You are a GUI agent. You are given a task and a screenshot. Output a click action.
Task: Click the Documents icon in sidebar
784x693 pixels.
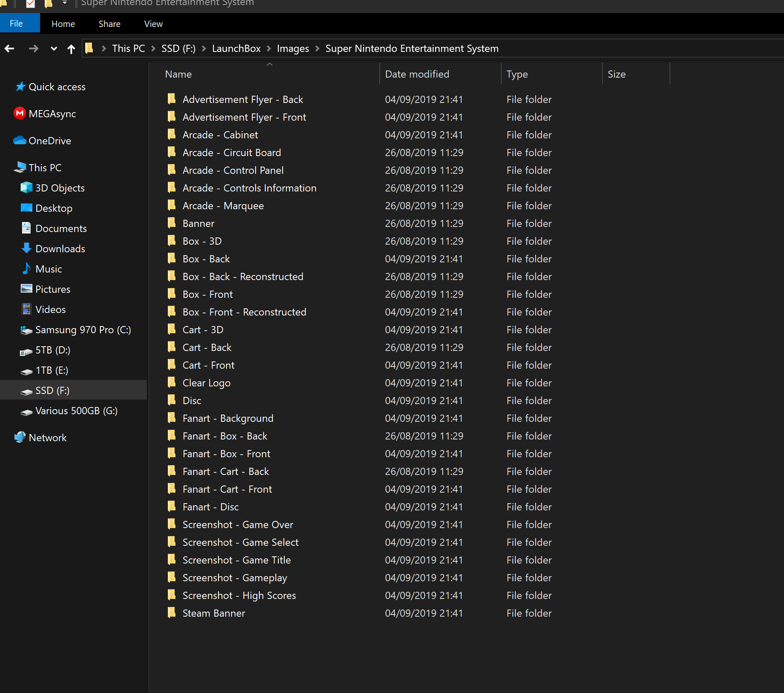[x=26, y=228]
